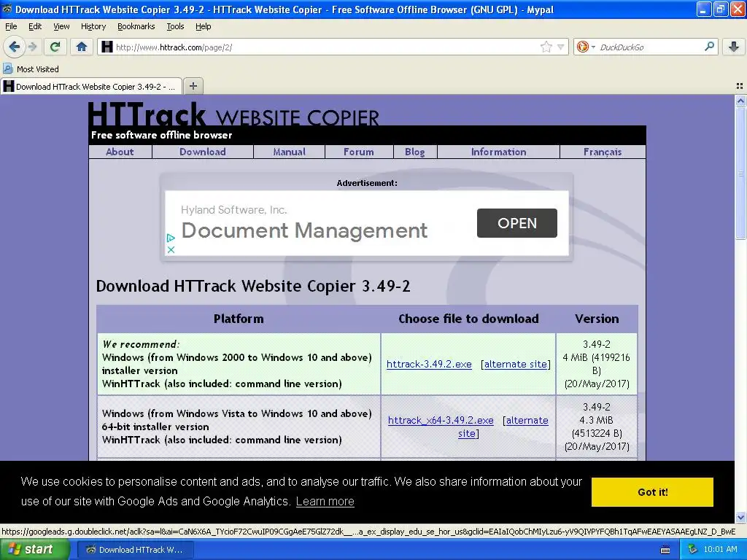747x560 pixels.
Task: Open the Help menu
Action: click(x=203, y=26)
